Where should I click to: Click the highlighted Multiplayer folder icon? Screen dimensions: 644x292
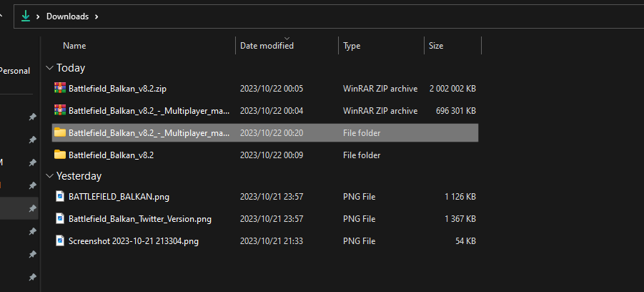60,133
